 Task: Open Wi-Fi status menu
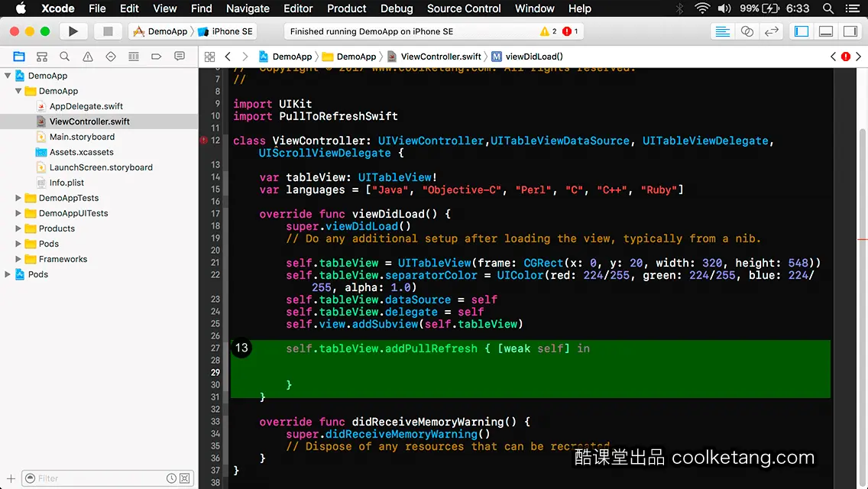702,8
